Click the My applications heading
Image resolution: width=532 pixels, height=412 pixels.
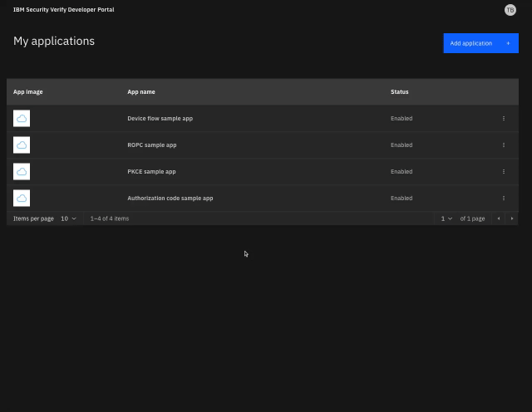pos(54,41)
